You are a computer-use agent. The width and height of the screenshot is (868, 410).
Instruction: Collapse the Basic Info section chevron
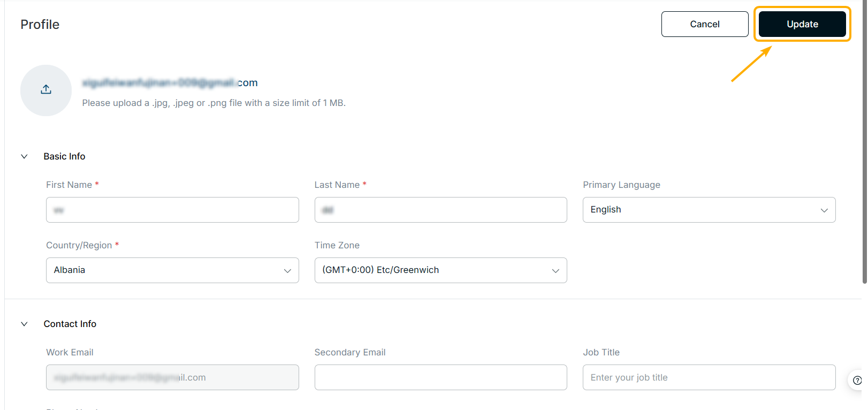(24, 156)
